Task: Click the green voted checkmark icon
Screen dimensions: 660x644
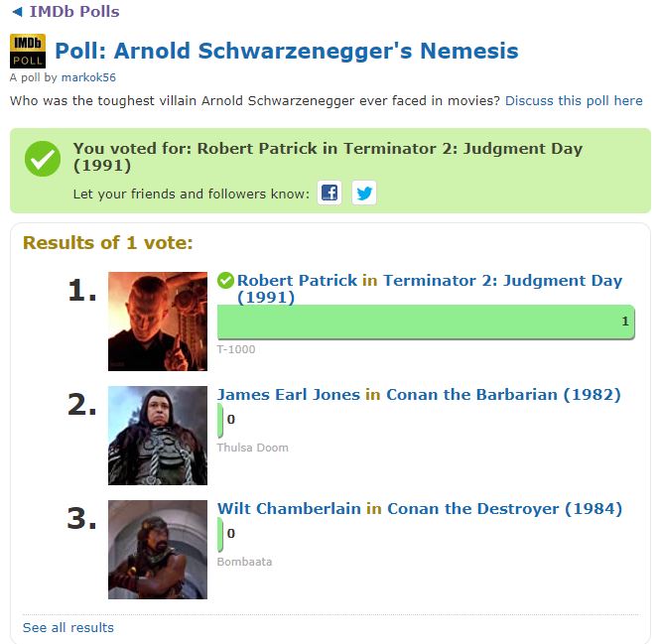Action: [43, 159]
